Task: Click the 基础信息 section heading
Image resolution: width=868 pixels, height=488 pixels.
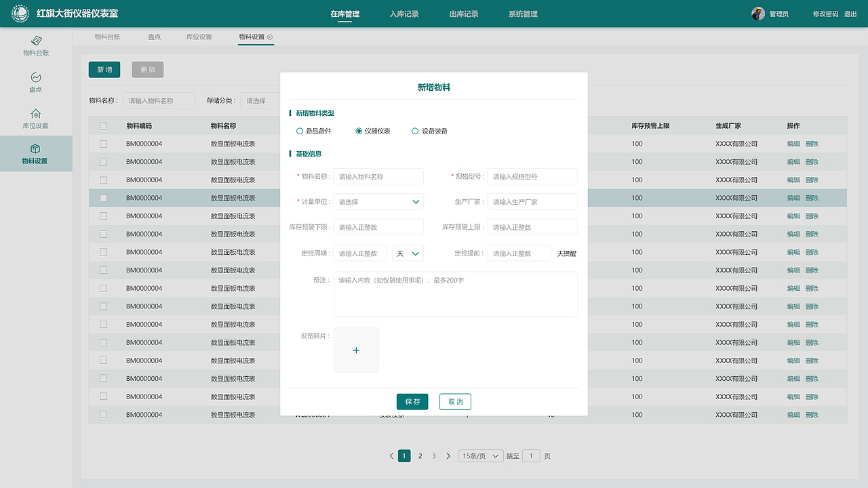Action: pyautogui.click(x=309, y=154)
